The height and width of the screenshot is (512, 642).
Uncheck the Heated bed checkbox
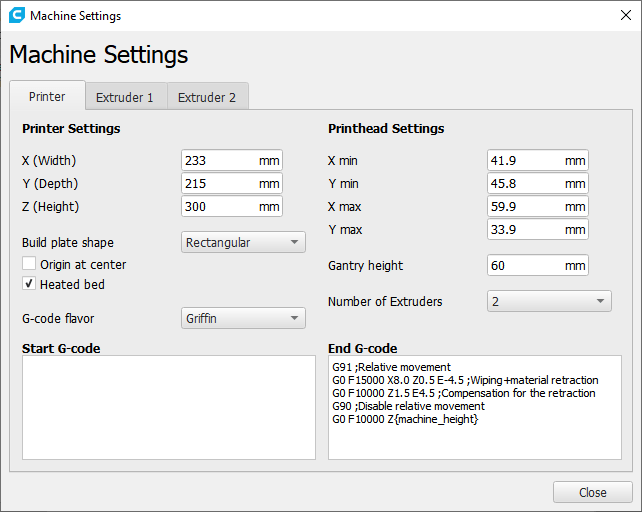pyautogui.click(x=29, y=283)
